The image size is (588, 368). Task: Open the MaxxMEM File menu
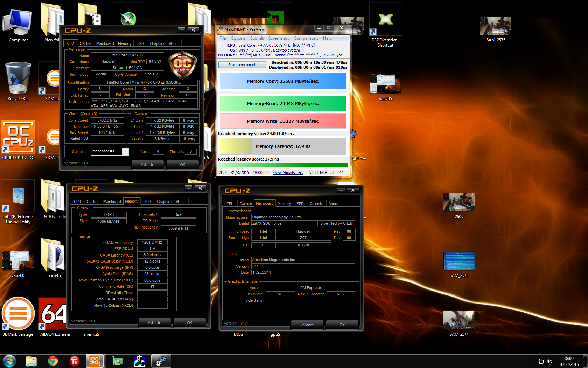coord(223,38)
